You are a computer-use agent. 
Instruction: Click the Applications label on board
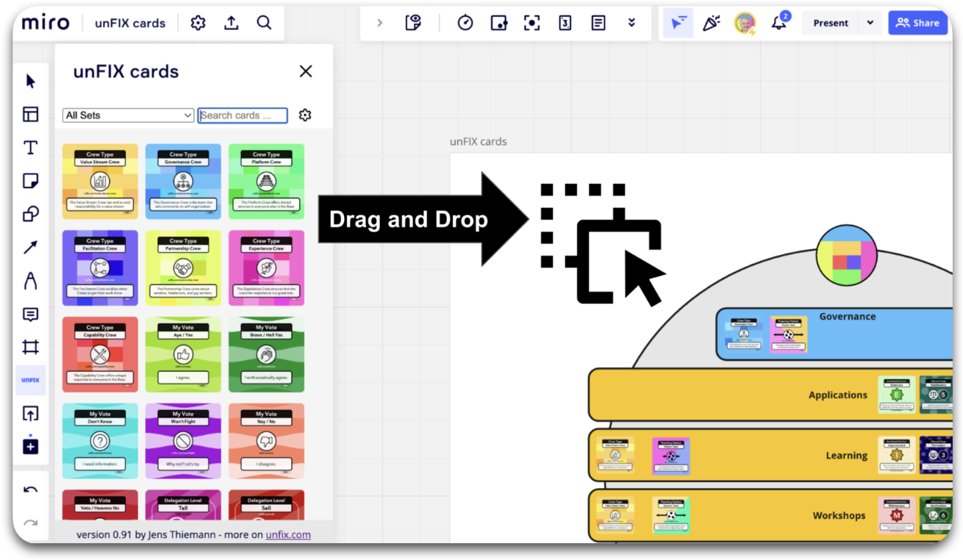coord(838,395)
